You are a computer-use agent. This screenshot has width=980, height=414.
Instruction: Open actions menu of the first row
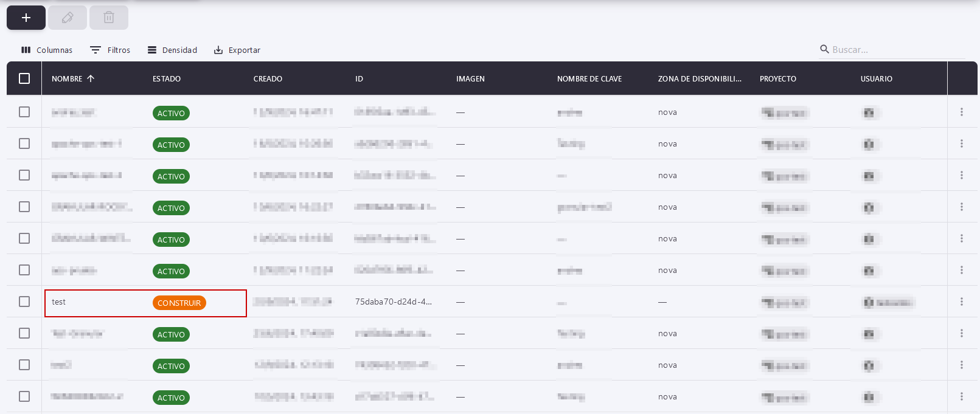962,112
